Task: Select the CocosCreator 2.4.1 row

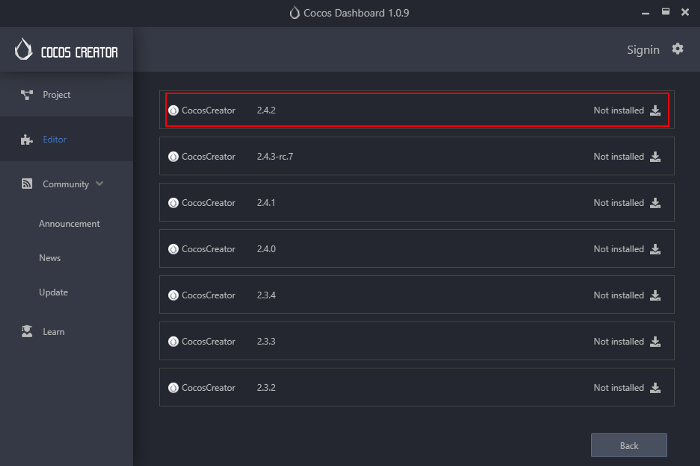Action: pos(400,203)
